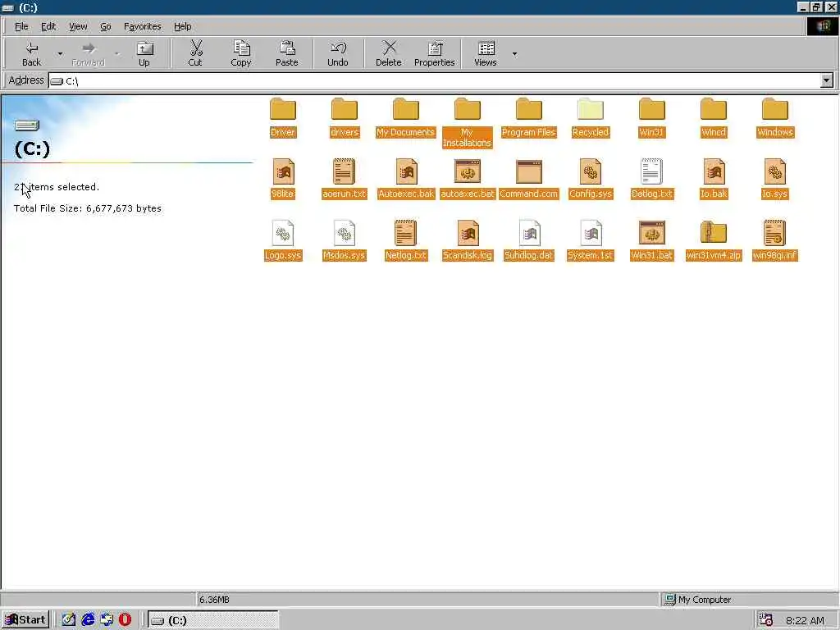This screenshot has width=840, height=630.
Task: Cut the selected items
Action: point(195,53)
